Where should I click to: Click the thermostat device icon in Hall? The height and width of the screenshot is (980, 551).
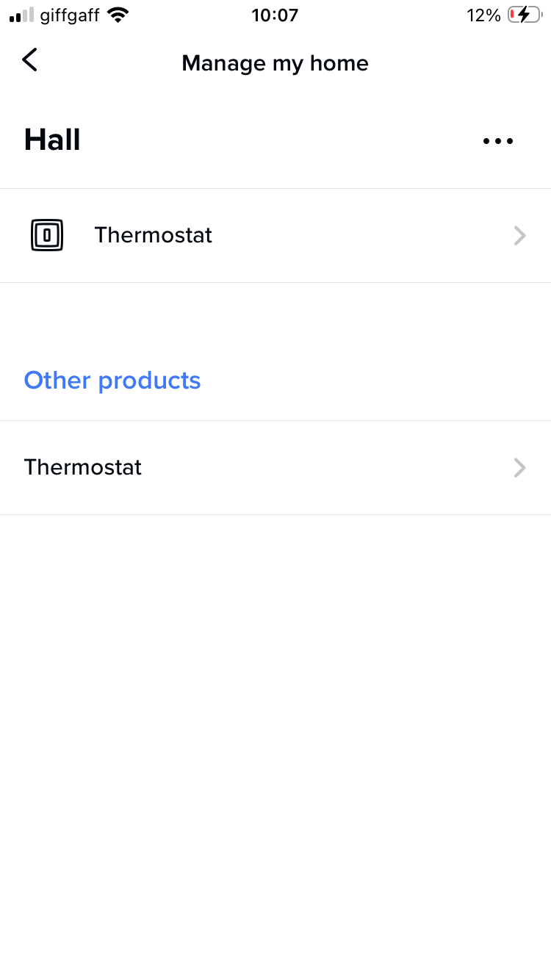pos(47,236)
